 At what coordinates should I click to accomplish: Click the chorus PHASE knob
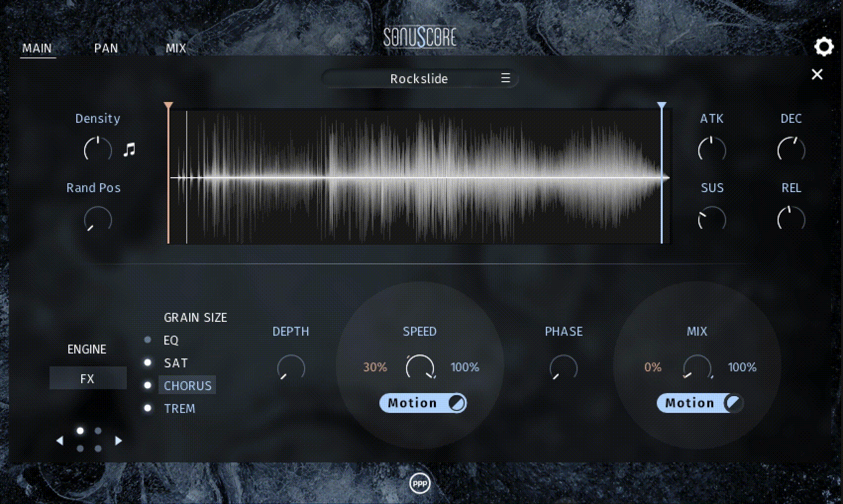[x=563, y=368]
